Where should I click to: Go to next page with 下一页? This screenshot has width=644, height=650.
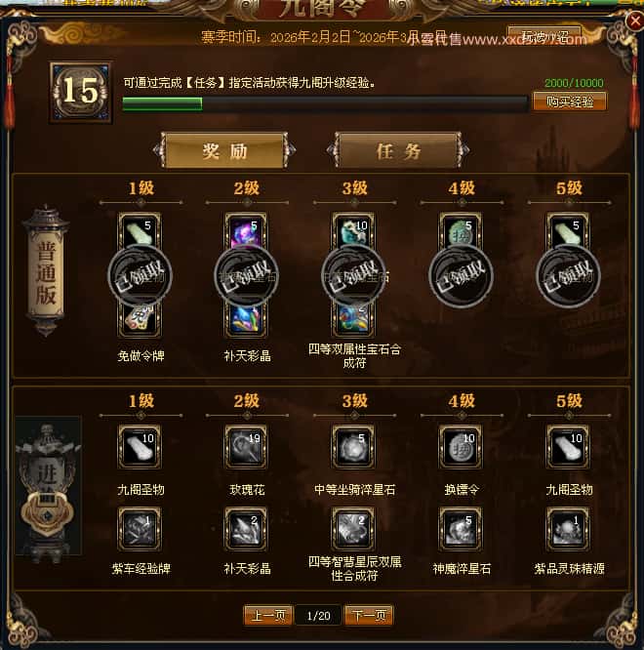click(x=369, y=615)
